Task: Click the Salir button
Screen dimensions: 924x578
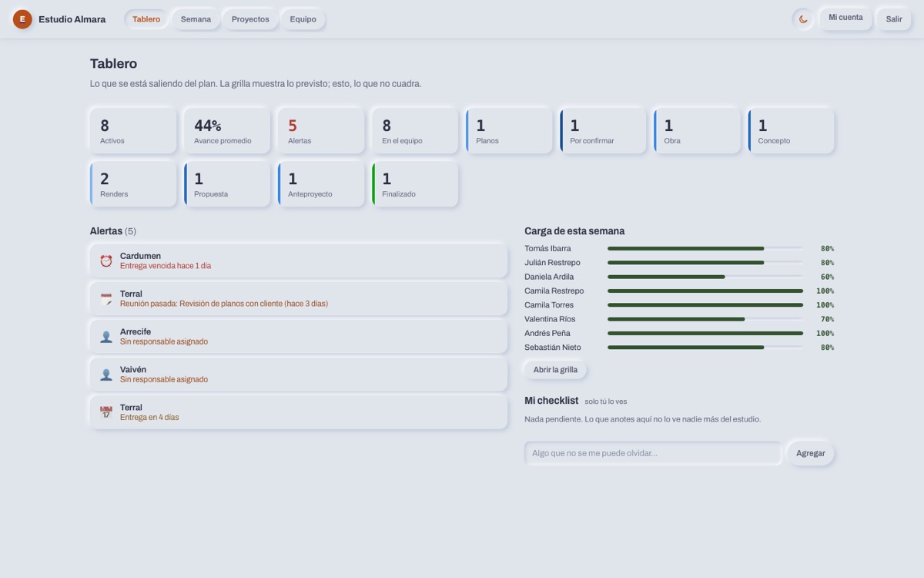Action: coord(894,19)
